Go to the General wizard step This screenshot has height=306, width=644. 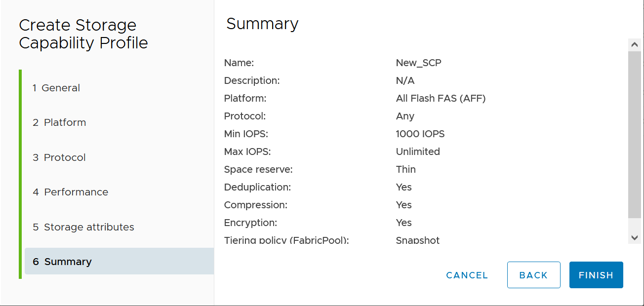(x=56, y=88)
